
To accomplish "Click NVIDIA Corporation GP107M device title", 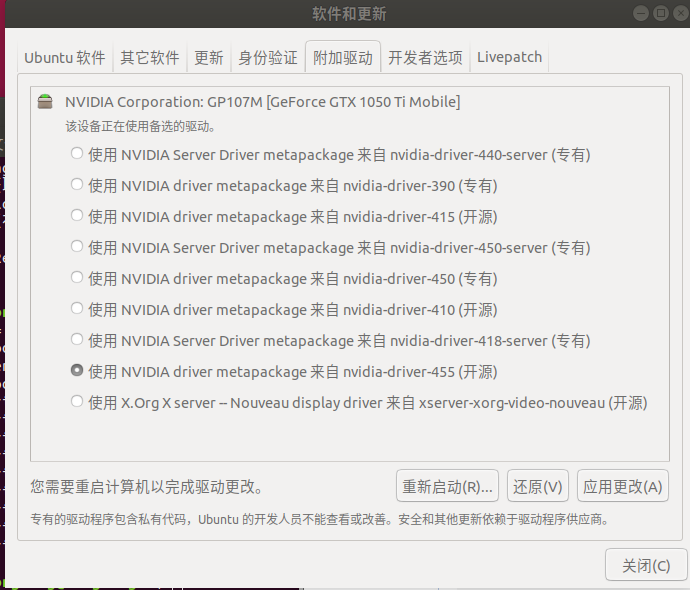I will pos(263,102).
